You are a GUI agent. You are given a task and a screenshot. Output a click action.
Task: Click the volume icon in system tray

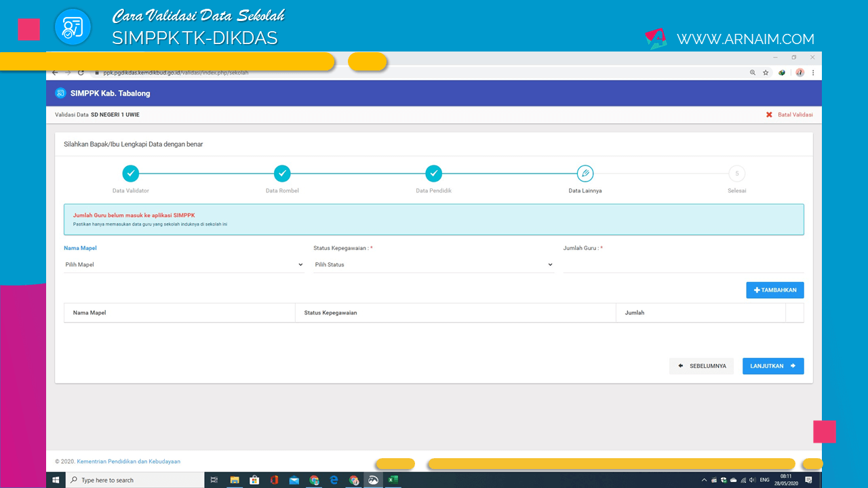click(752, 480)
